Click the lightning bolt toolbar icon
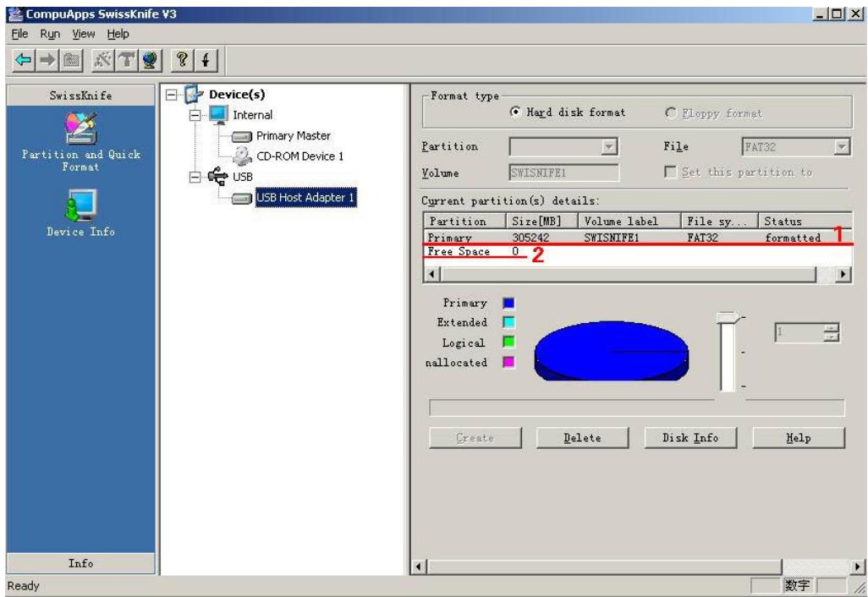Image resolution: width=868 pixels, height=597 pixels. click(206, 60)
